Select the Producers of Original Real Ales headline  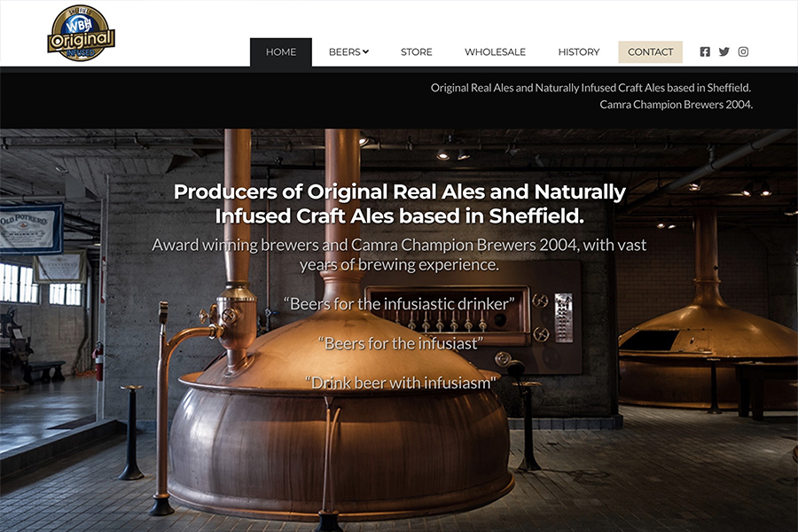point(400,204)
